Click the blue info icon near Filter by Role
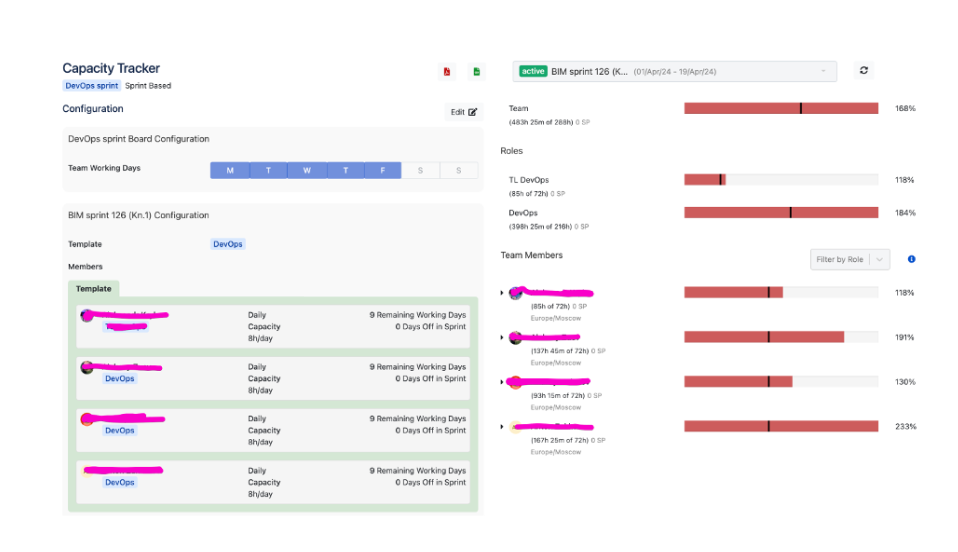This screenshot has width=958, height=552. (x=911, y=259)
